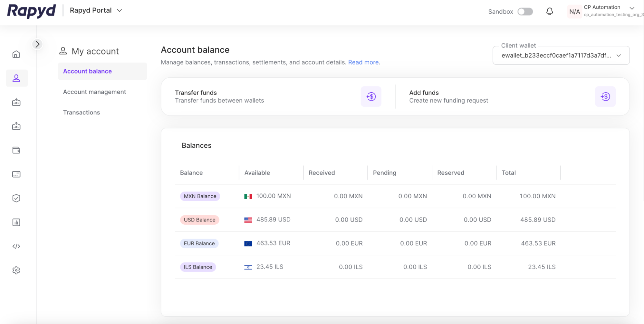Click the reports chart icon in the sidebar
Screen dimensions: 644x324
16,222
